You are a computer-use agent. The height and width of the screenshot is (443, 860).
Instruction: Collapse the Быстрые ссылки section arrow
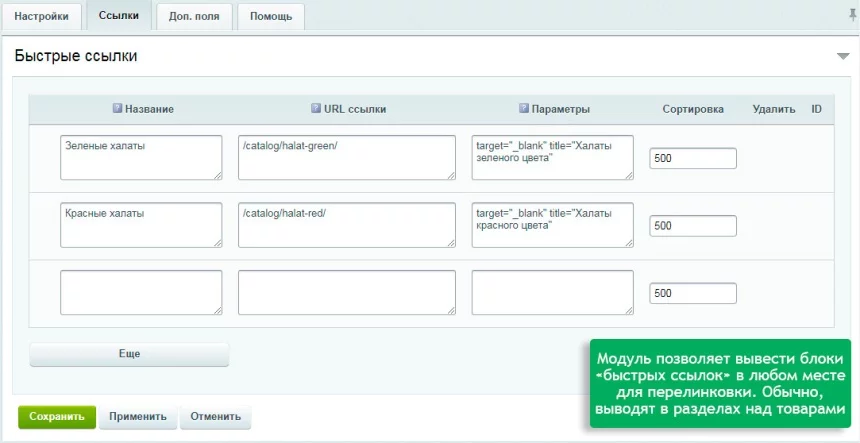pos(842,57)
